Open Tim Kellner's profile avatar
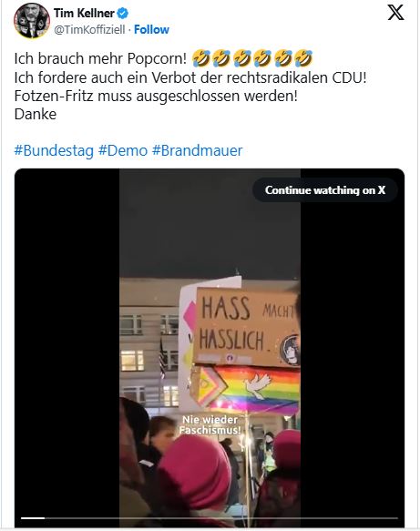Image resolution: width=420 pixels, height=531 pixels. pyautogui.click(x=32, y=21)
